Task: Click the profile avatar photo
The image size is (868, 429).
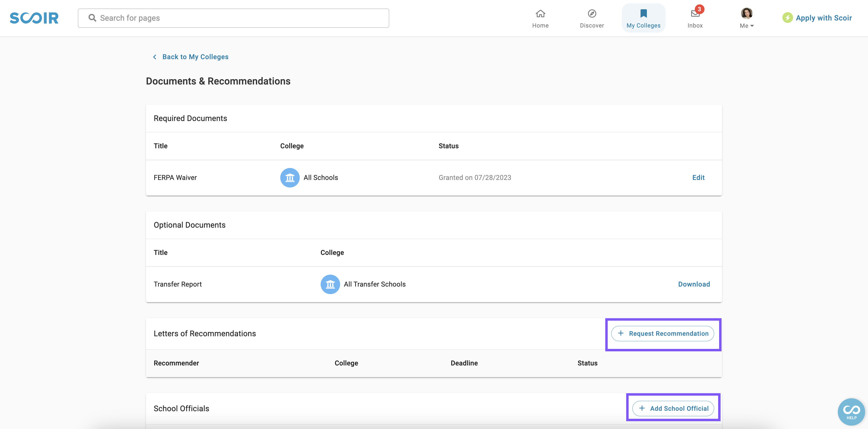Action: point(746,13)
